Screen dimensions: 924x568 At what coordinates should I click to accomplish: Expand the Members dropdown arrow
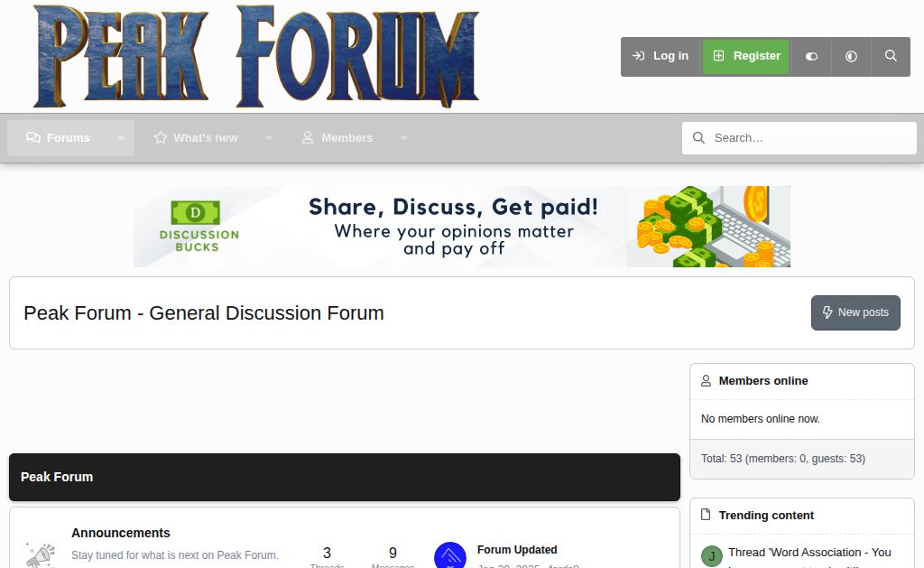[404, 138]
